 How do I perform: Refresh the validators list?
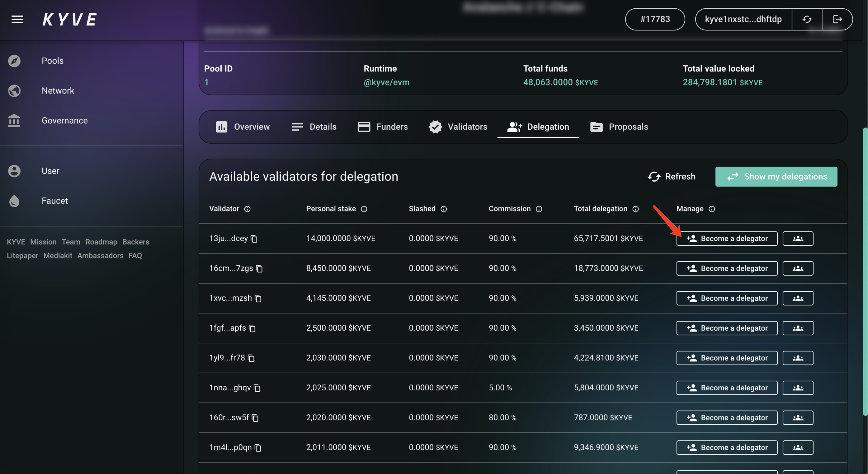pyautogui.click(x=671, y=176)
